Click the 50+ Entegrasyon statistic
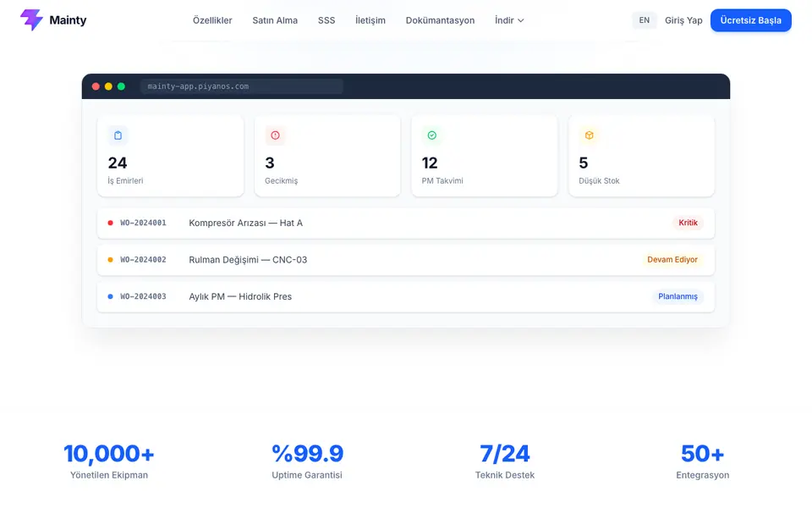Screen dimensions: 812x508 pos(703,461)
